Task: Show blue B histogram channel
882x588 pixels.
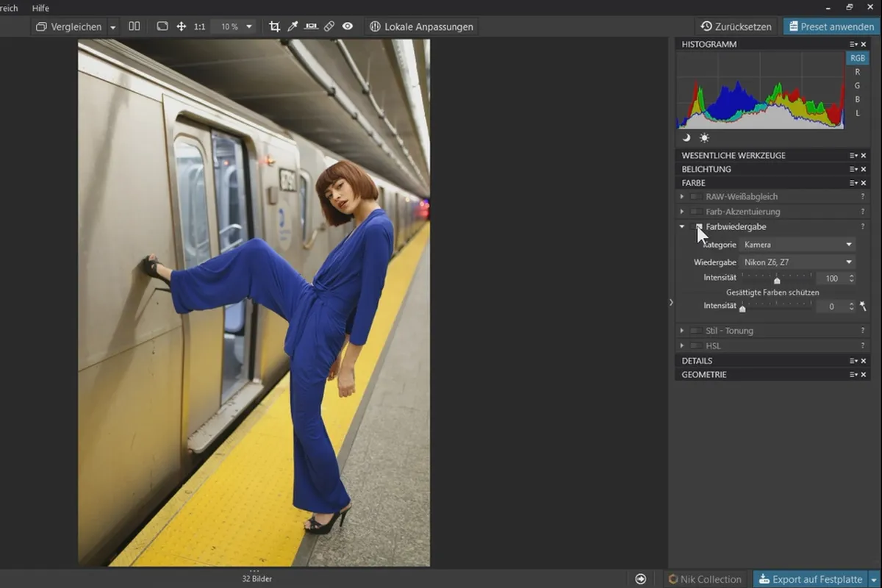Action: (x=857, y=99)
